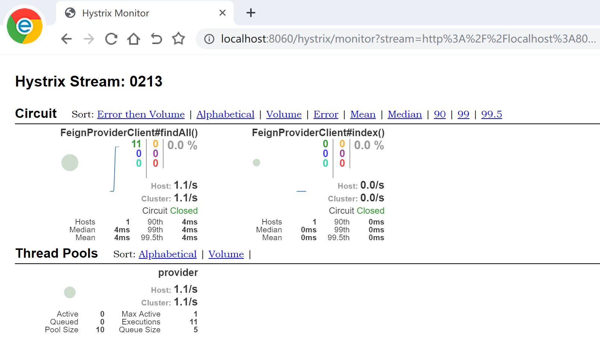The height and width of the screenshot is (364, 600).
Task: Click the Pool Size value 10
Action: (x=100, y=330)
